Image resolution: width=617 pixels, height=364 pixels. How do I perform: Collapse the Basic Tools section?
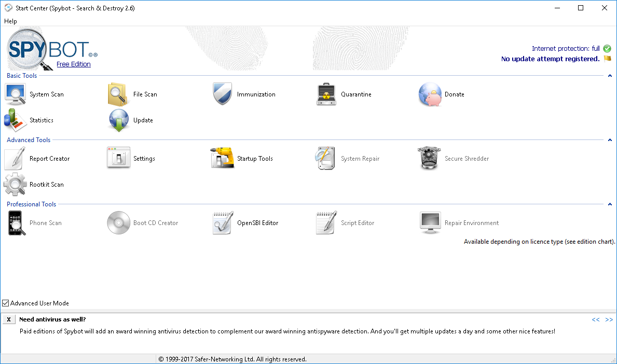(610, 76)
